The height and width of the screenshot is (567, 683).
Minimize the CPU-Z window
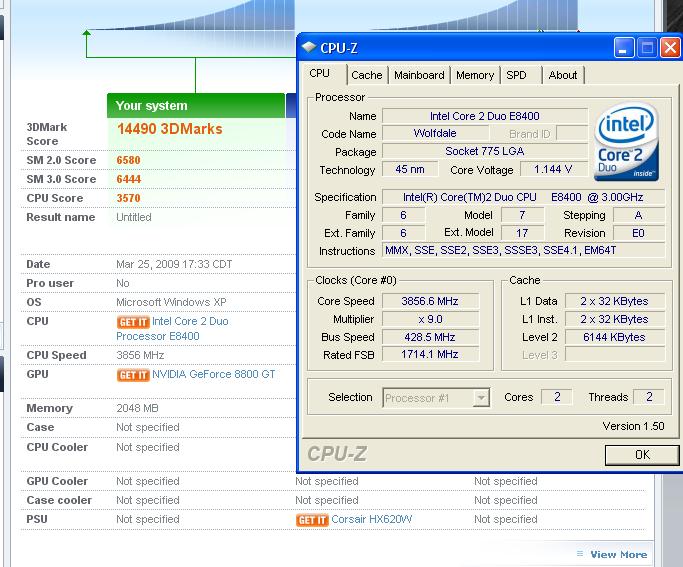(x=624, y=47)
